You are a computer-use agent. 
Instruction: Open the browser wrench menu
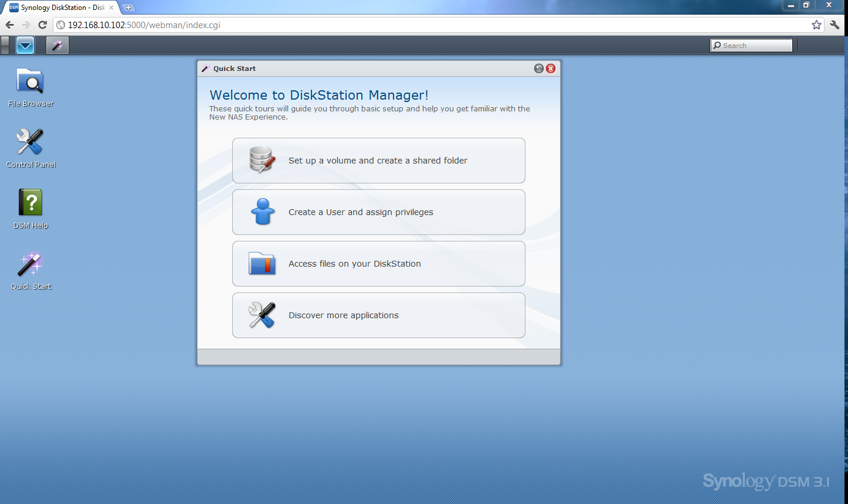click(835, 25)
